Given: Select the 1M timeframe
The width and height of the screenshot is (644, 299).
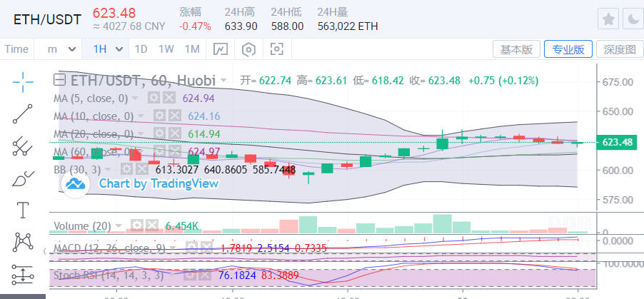Looking at the screenshot, I should [x=192, y=49].
